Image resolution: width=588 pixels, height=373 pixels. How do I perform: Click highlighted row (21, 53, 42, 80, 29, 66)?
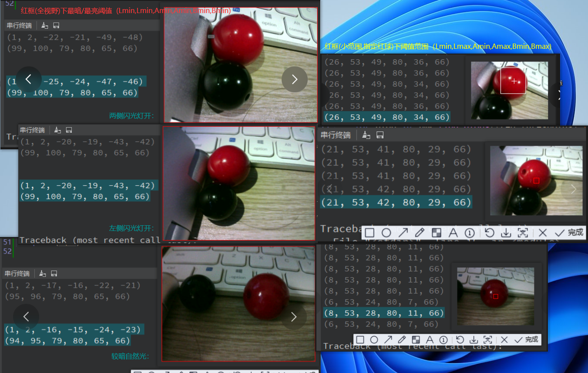point(396,203)
